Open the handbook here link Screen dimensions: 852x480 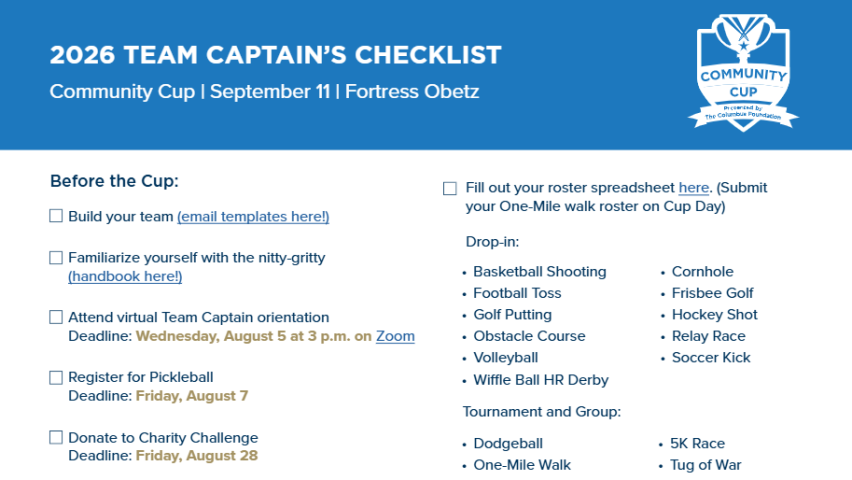[125, 276]
